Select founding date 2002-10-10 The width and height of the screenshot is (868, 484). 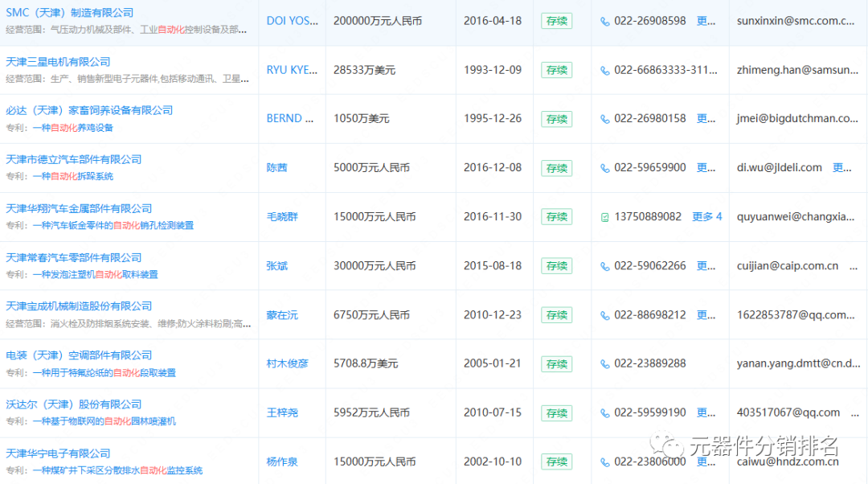493,461
